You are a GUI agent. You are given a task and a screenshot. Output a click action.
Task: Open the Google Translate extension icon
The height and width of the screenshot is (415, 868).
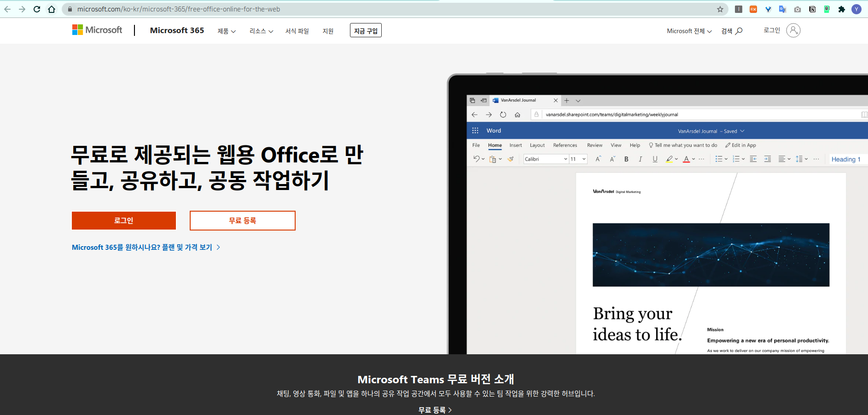tap(782, 9)
